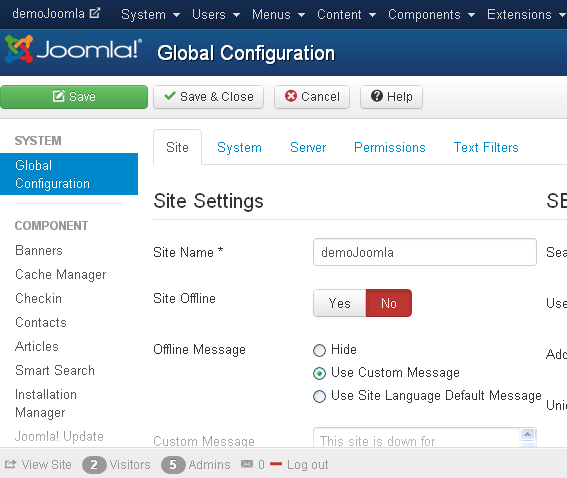This screenshot has height=478, width=567.
Task: Click the Offline Message label
Action: 200,350
